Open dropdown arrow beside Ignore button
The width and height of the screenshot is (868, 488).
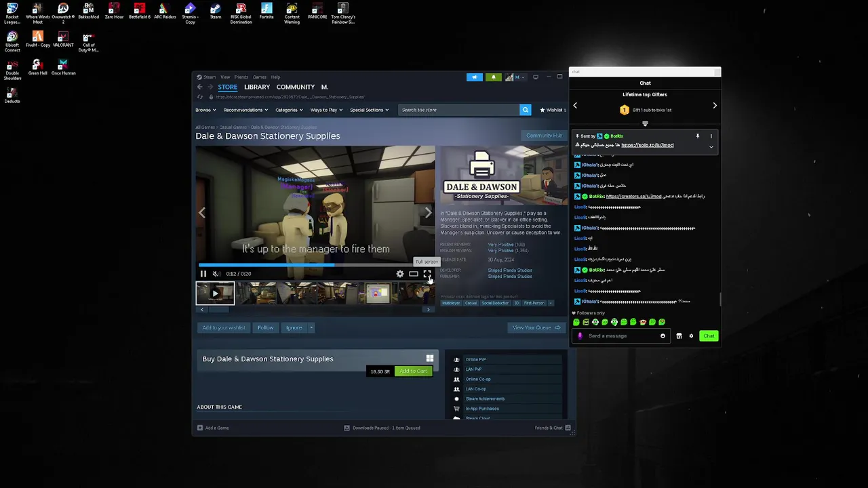[x=311, y=328]
